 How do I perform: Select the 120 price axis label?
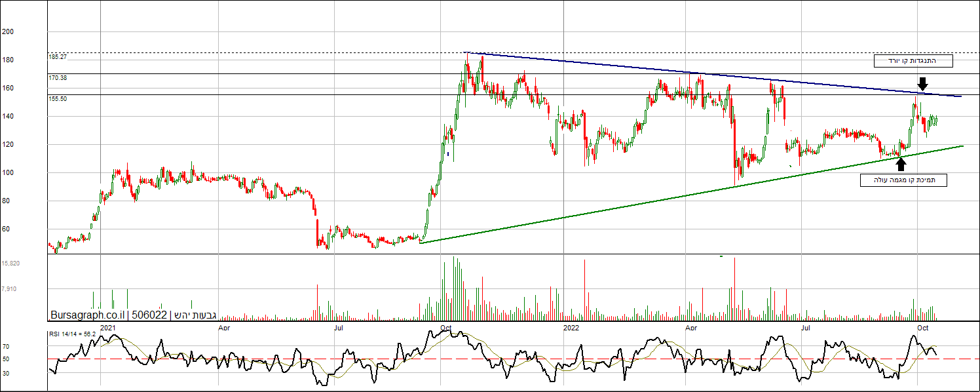click(x=8, y=144)
